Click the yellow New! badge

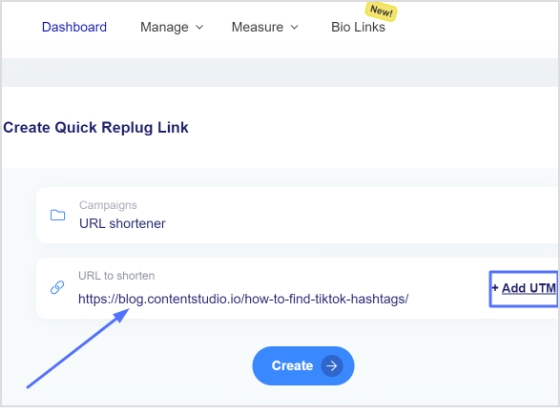381,12
